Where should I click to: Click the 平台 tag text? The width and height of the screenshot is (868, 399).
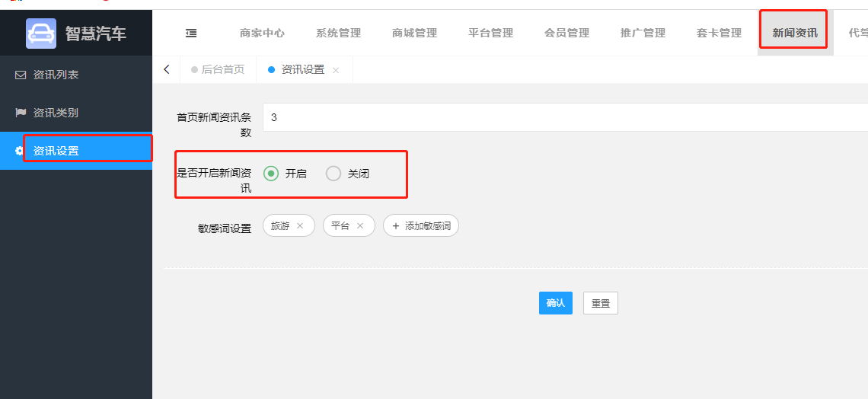(x=340, y=226)
